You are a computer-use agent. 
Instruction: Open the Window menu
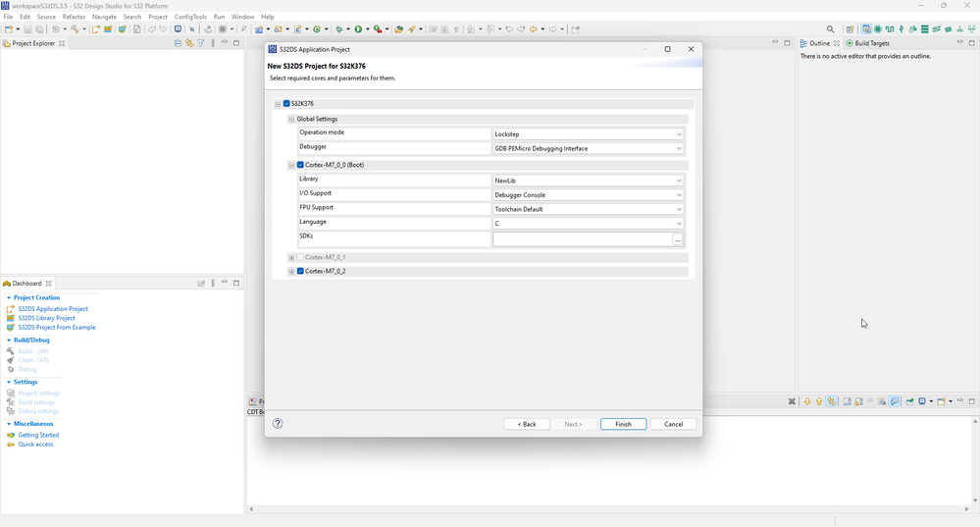pos(242,17)
